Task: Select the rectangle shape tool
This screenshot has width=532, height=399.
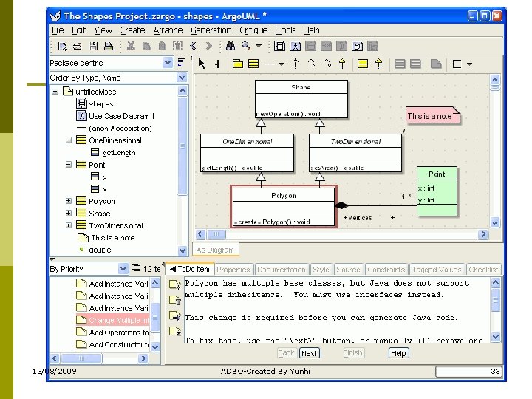Action: [x=457, y=64]
